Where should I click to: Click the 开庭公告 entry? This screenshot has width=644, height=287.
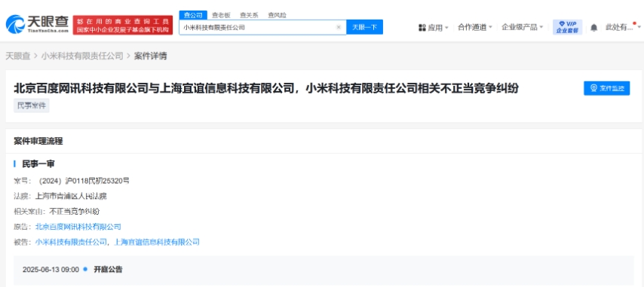tap(108, 270)
